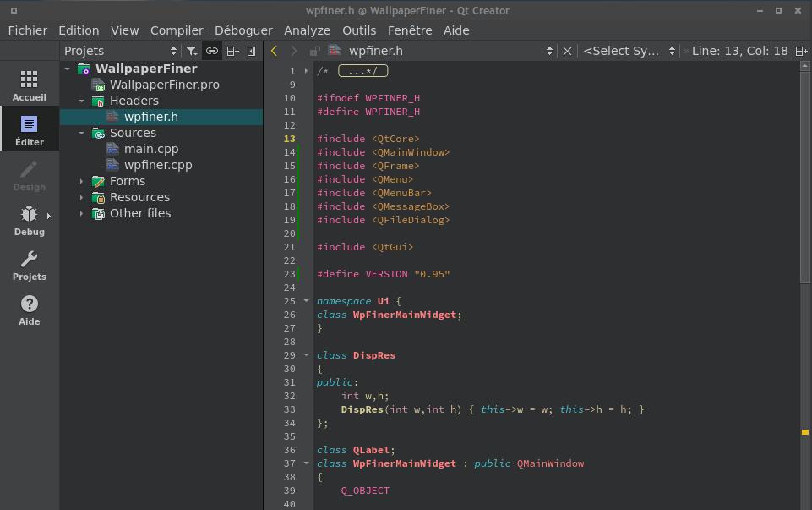Select the Éditer mode icon
The height and width of the screenshot is (510, 812).
tap(29, 124)
